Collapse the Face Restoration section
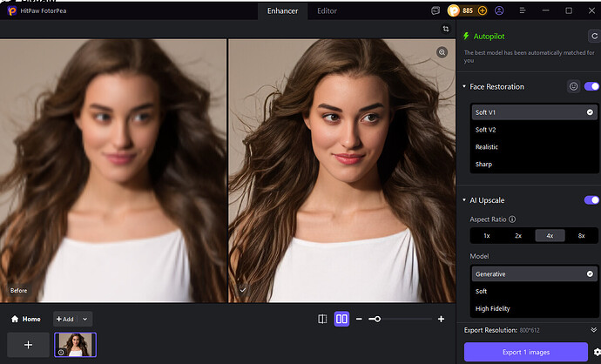 click(464, 86)
